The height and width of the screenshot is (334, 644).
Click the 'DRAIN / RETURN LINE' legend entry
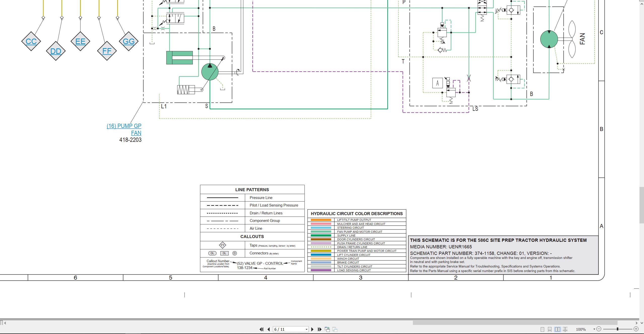click(352, 247)
